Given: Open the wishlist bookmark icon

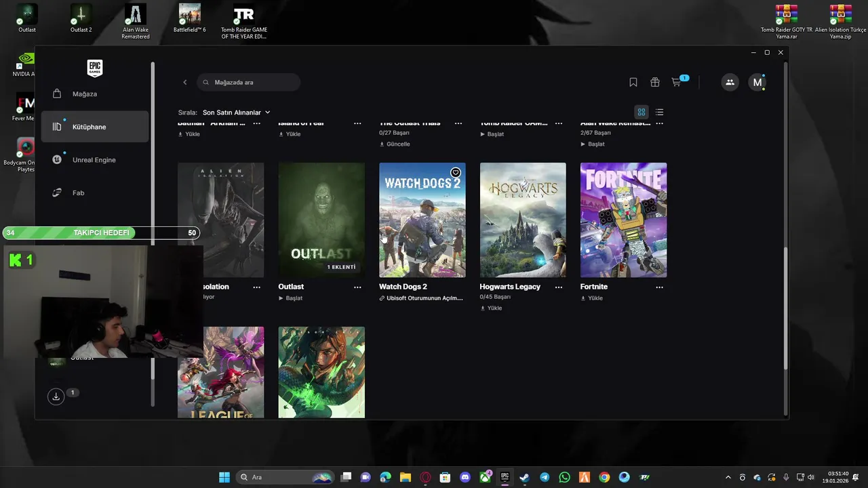Looking at the screenshot, I should tap(633, 82).
